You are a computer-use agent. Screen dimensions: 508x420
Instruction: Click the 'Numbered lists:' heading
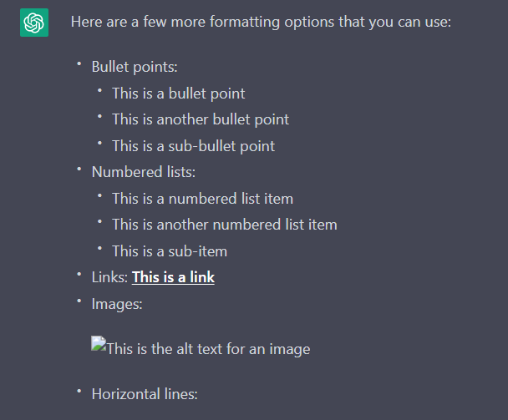(144, 172)
